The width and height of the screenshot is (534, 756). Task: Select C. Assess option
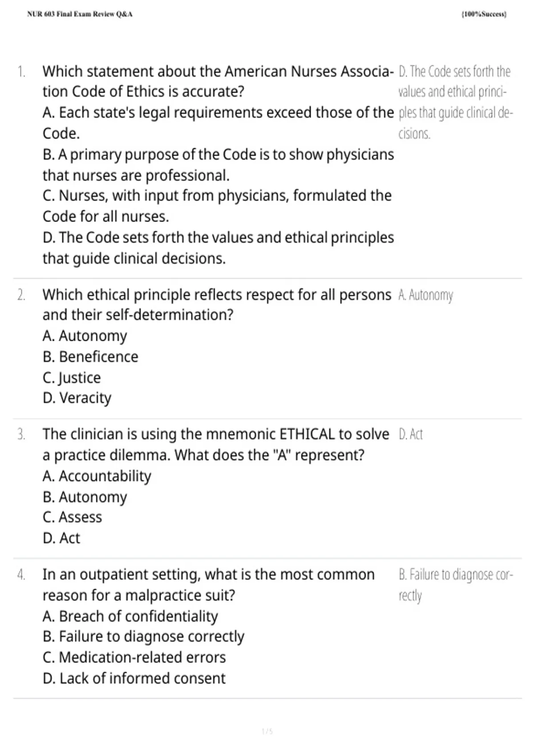pos(72,517)
